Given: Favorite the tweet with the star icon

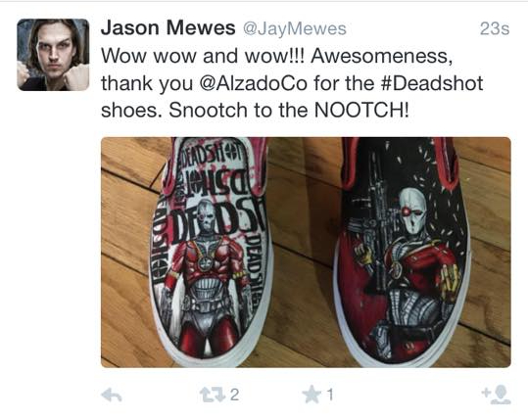Looking at the screenshot, I should tap(312, 395).
